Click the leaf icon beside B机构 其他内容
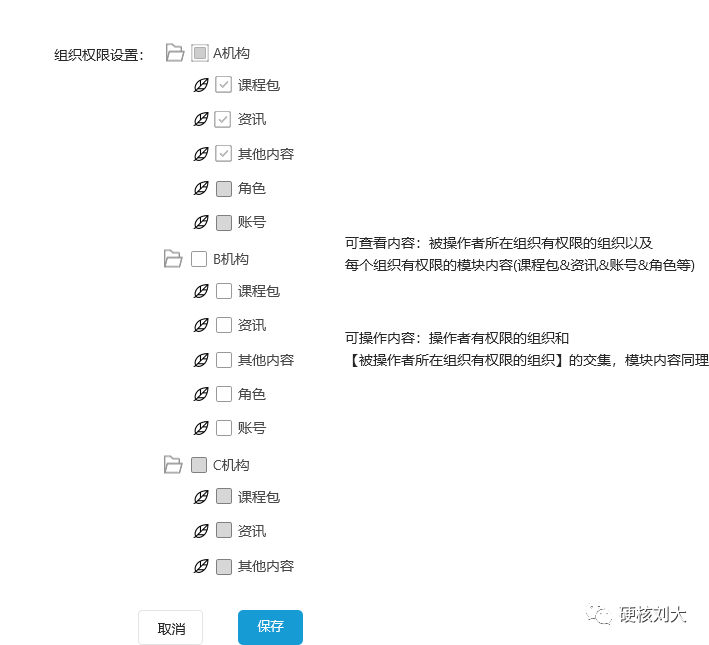This screenshot has width=709, height=645. (201, 360)
